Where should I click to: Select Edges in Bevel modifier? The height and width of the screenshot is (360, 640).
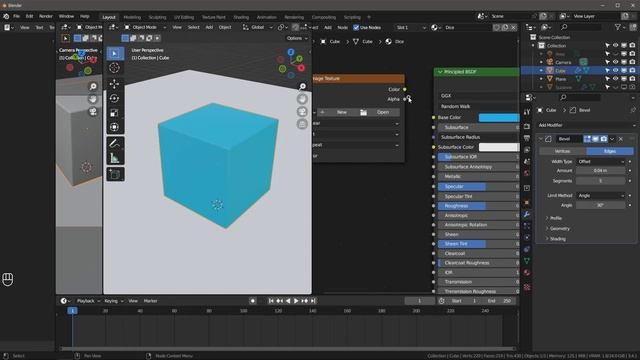click(610, 151)
